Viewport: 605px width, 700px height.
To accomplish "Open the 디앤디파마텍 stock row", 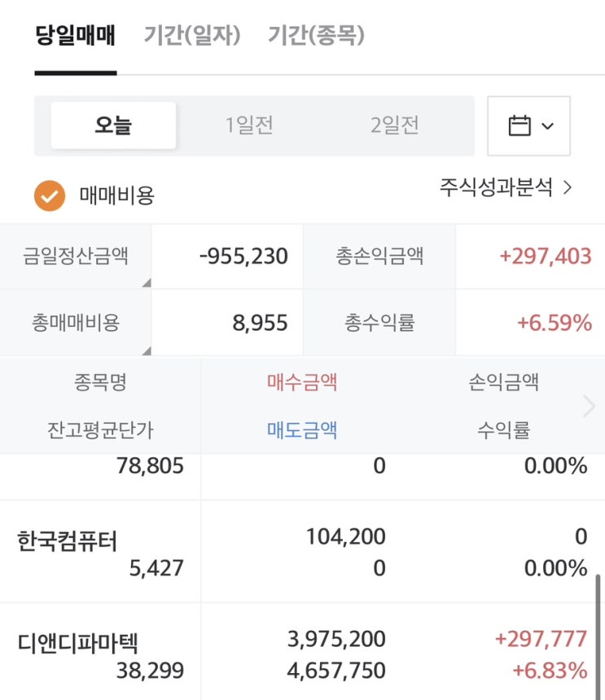I will coord(77,643).
